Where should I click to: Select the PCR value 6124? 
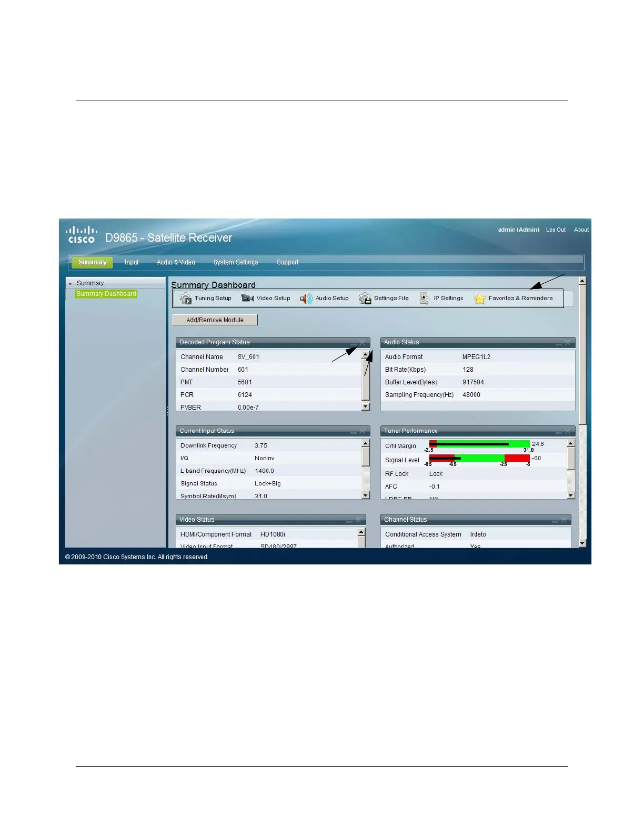pos(245,395)
